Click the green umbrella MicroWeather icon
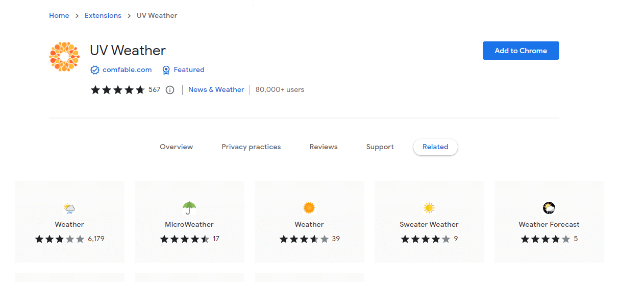Image resolution: width=644 pixels, height=282 pixels. (189, 208)
